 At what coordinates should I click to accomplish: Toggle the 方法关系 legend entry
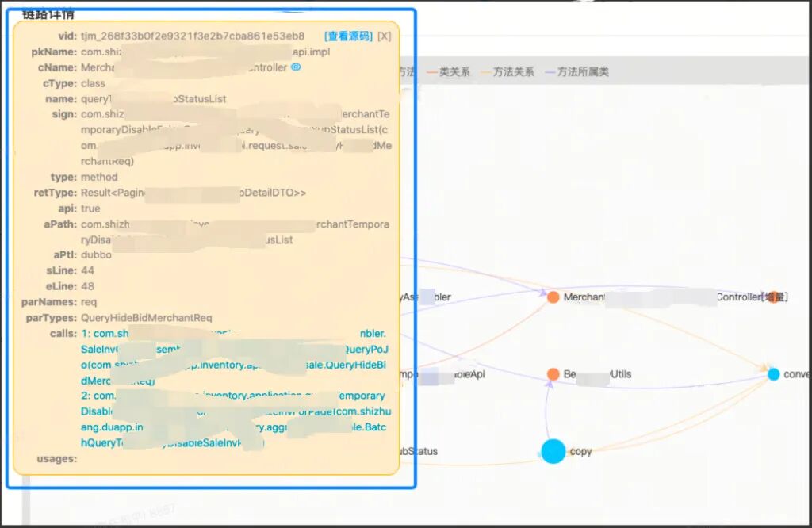point(507,72)
